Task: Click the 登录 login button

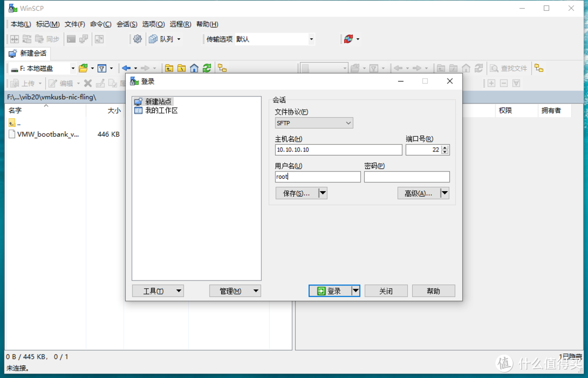Action: tap(329, 291)
